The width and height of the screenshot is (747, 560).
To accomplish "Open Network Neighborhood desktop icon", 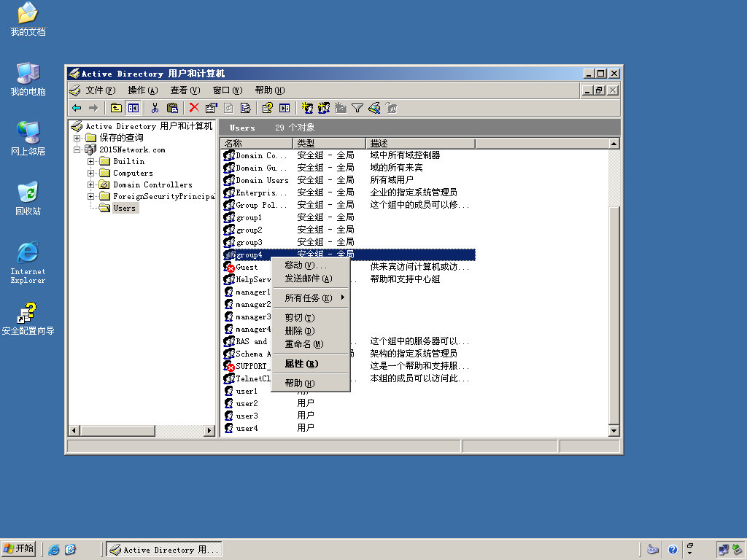I will click(28, 139).
